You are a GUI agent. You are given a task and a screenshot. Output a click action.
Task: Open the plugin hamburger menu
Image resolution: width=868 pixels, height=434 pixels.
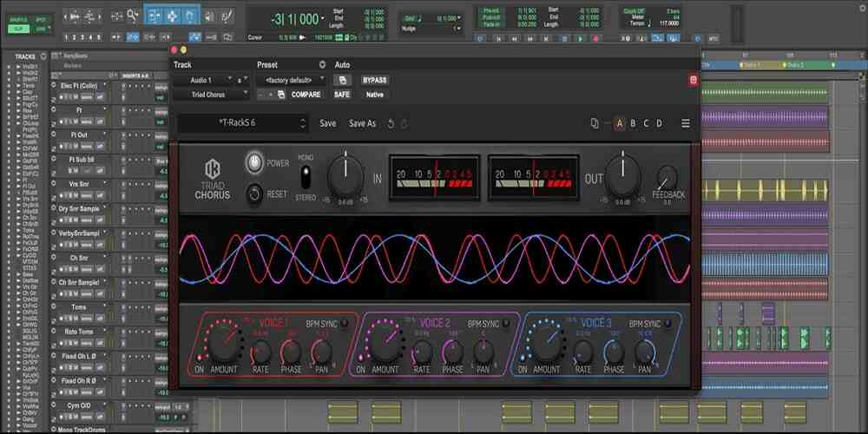coord(685,123)
